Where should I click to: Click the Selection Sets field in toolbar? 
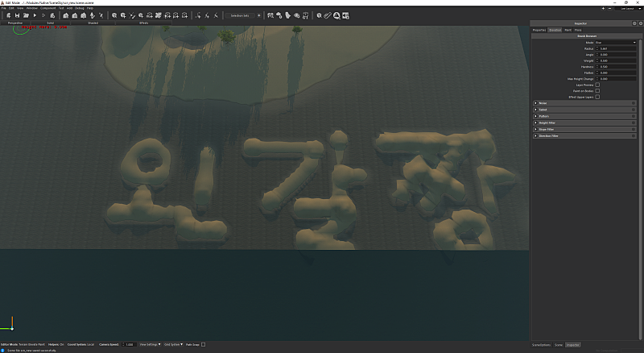[x=240, y=15]
